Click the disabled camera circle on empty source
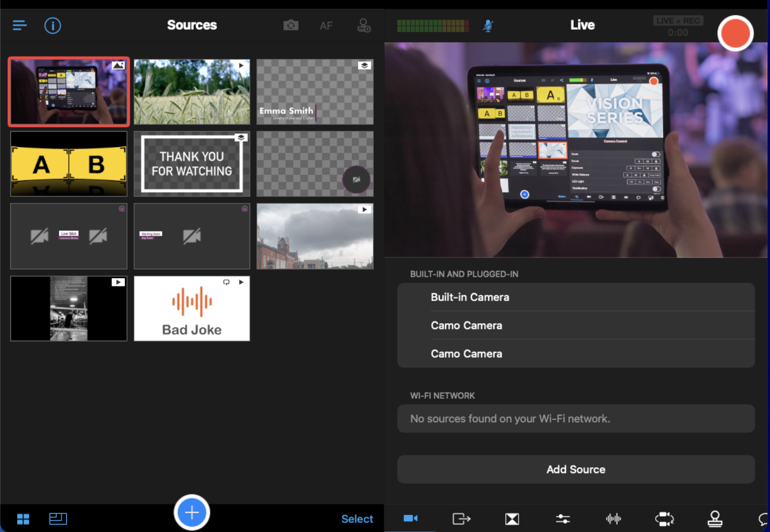770x532 pixels. (x=356, y=180)
